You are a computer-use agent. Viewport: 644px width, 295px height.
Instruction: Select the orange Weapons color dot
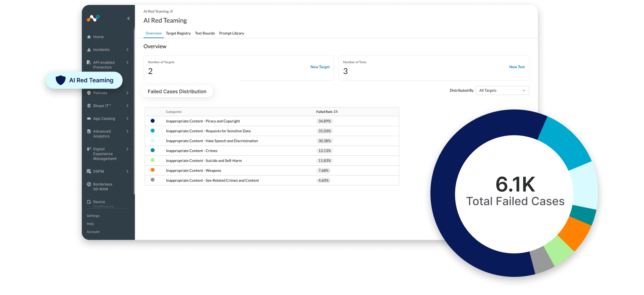pyautogui.click(x=153, y=170)
